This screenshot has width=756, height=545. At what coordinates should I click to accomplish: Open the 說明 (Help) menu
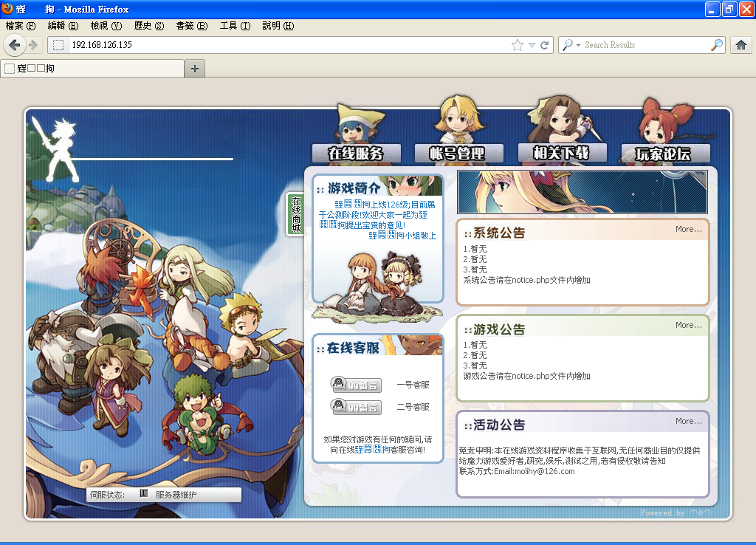click(x=278, y=26)
